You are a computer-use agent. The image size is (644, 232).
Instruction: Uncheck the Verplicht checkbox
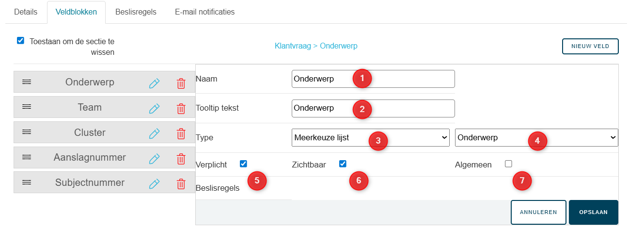243,164
